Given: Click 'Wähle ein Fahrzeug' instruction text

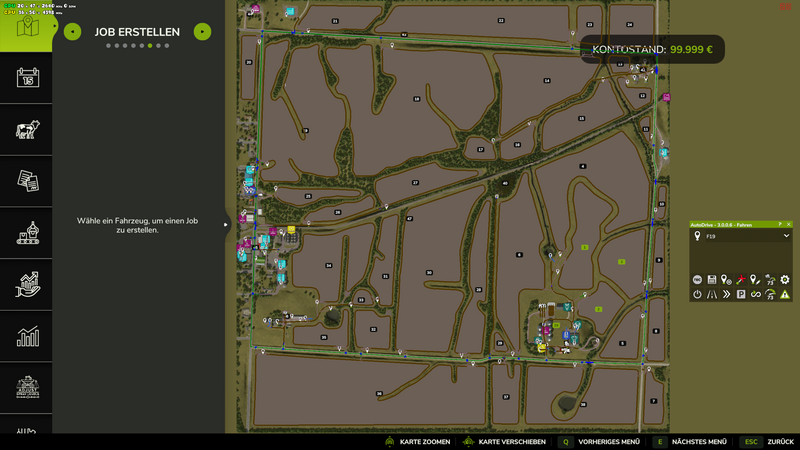Looking at the screenshot, I should [x=137, y=226].
